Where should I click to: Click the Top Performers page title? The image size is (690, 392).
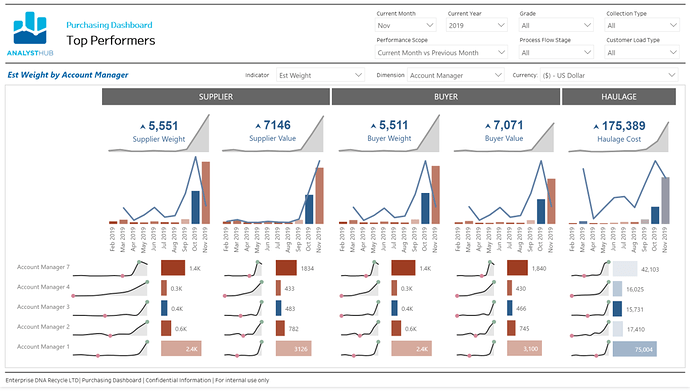coord(111,40)
